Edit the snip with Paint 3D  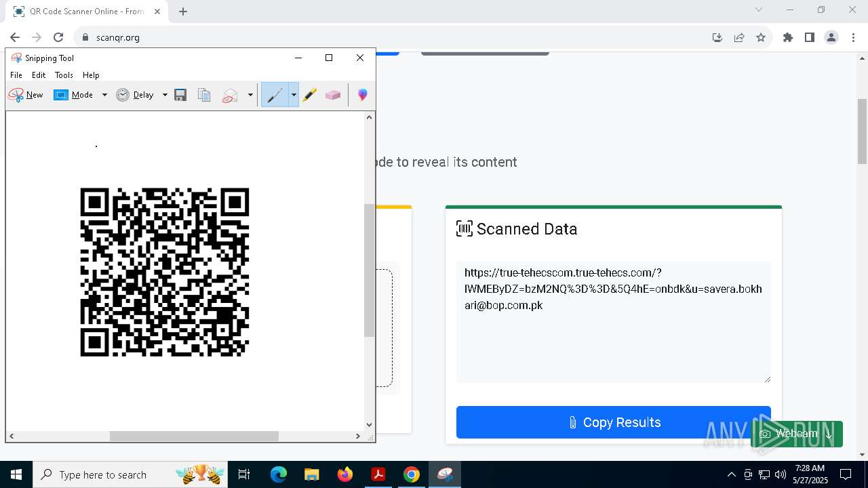point(363,95)
